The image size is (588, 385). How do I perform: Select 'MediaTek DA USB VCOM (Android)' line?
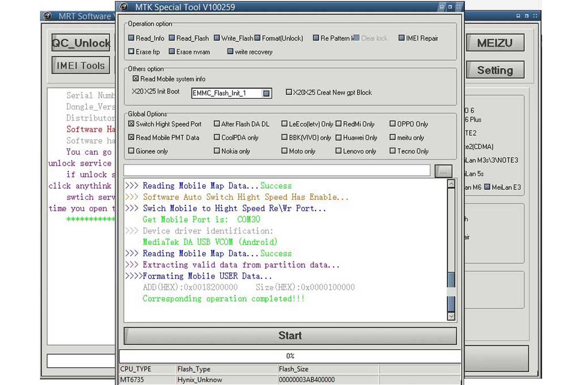click(210, 242)
